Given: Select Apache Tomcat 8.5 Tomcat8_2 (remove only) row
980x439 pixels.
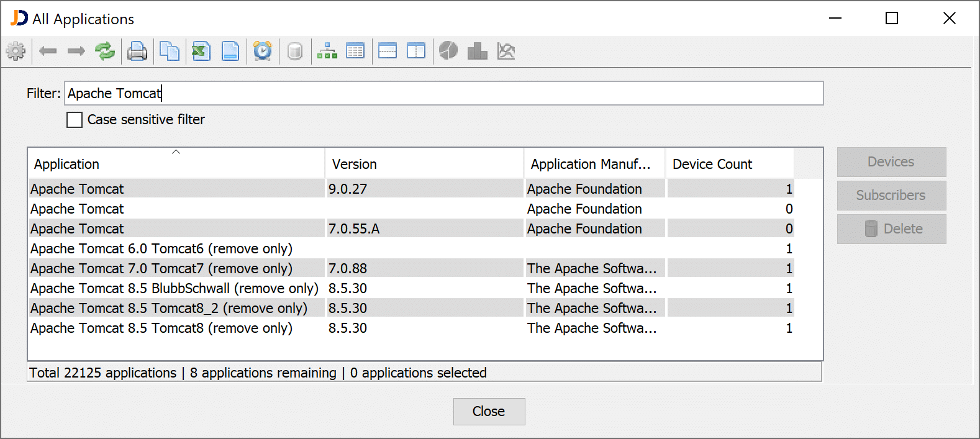Looking at the screenshot, I should pos(411,308).
